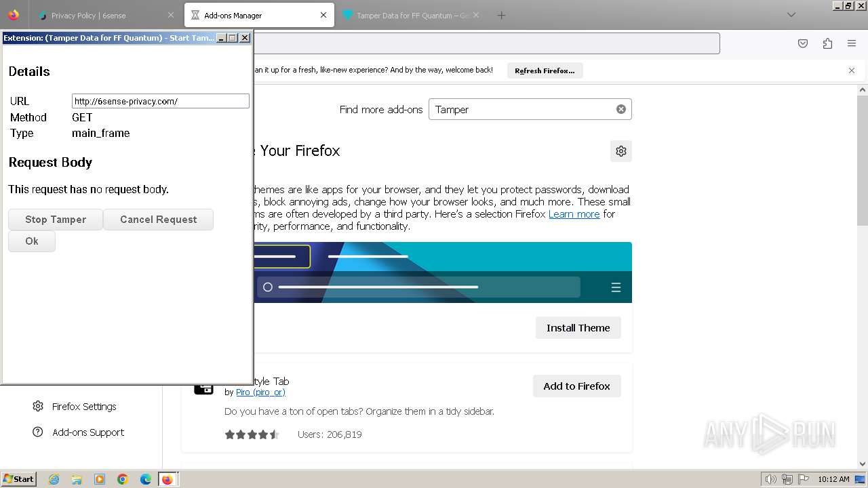Click the Find more add-ons search field
Screen dimensions: 868x488
[530, 109]
